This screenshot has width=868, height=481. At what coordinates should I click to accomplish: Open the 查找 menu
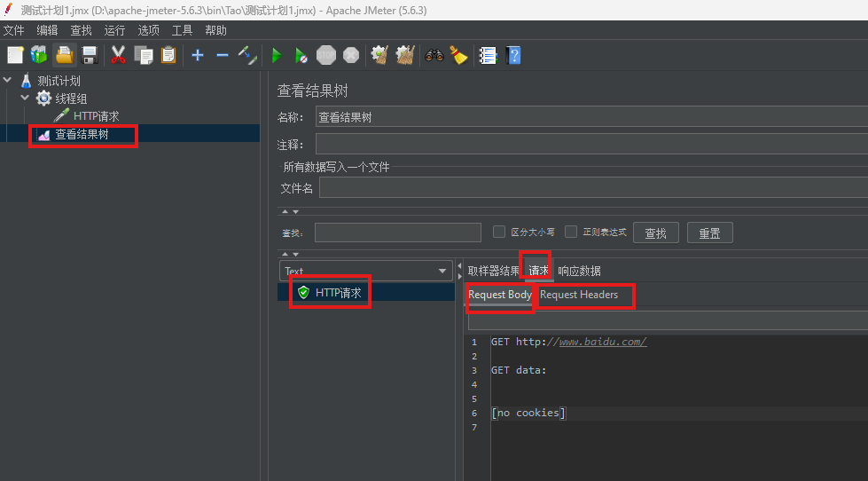coord(81,30)
